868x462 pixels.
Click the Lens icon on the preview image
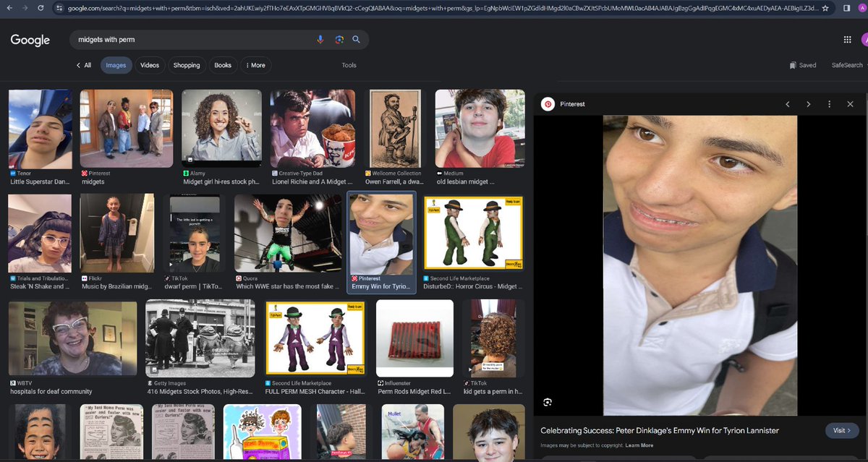click(548, 401)
